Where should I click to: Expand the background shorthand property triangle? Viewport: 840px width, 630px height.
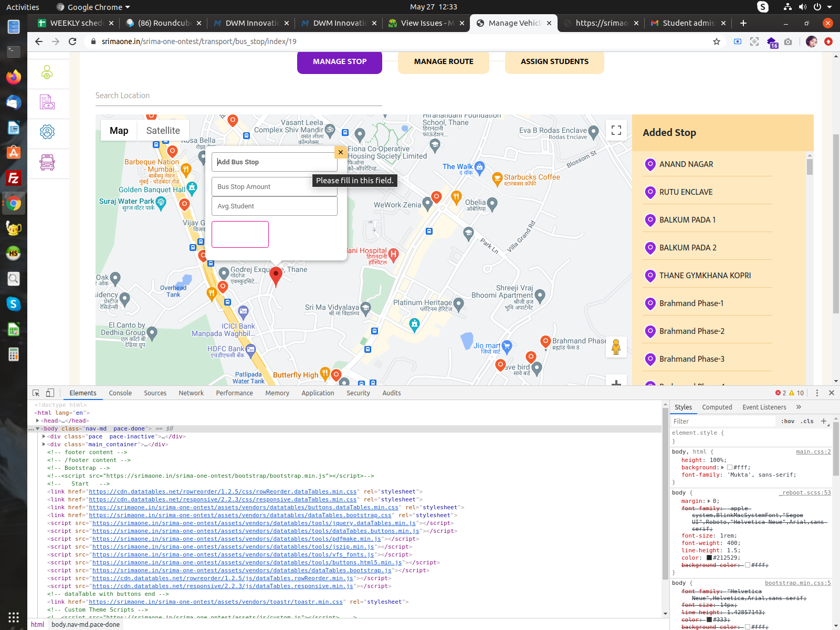point(723,467)
